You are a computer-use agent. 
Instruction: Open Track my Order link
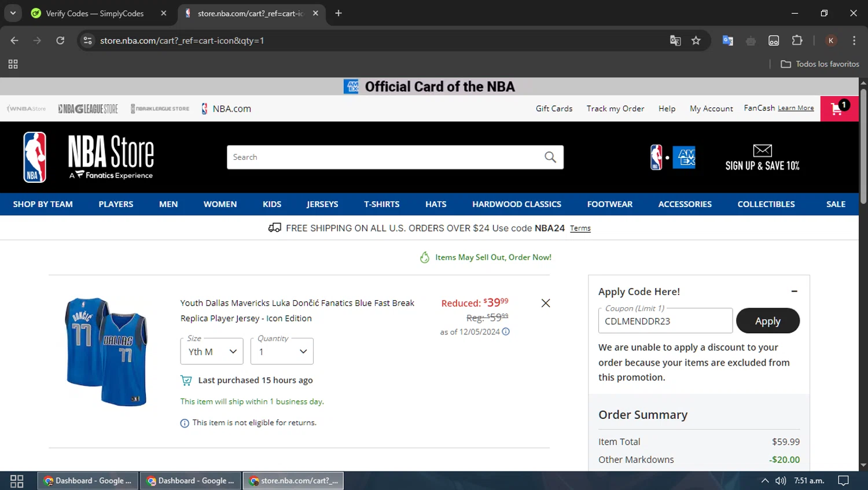pos(615,109)
